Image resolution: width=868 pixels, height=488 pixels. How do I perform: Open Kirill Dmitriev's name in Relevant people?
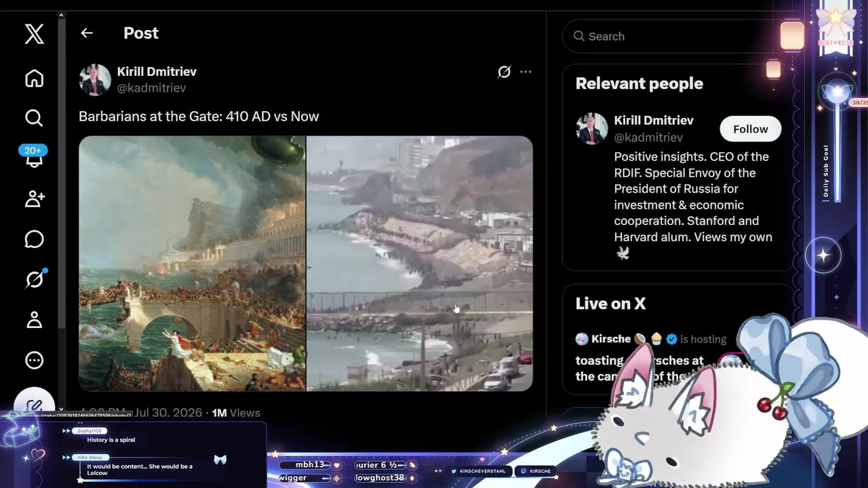coord(654,121)
